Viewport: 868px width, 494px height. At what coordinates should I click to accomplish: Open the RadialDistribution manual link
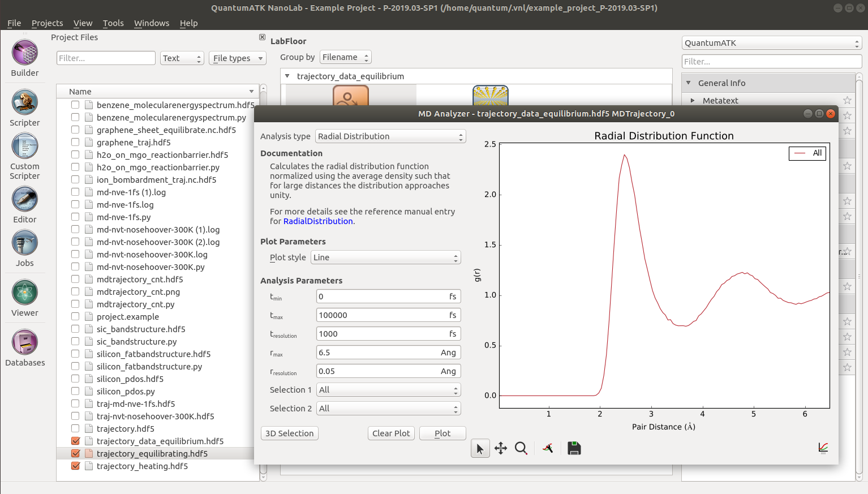coord(318,221)
